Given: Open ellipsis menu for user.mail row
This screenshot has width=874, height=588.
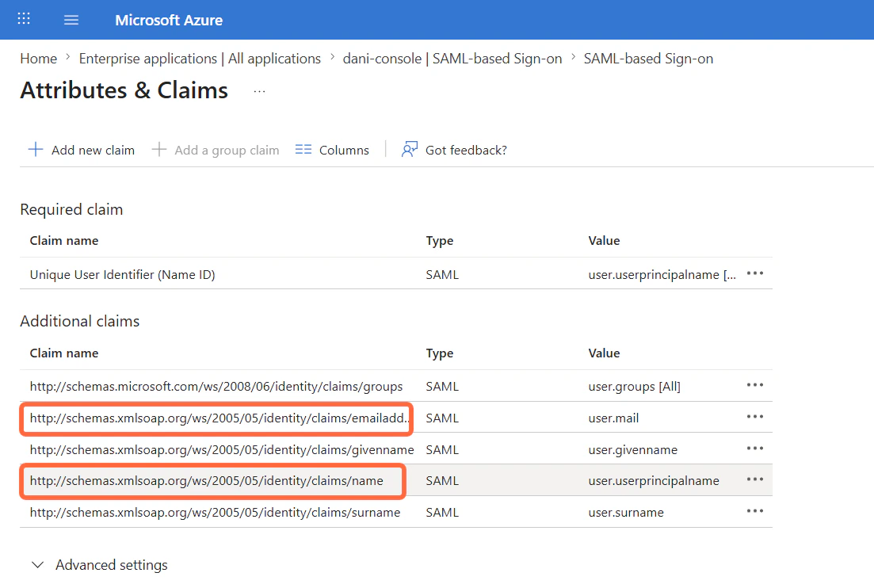Looking at the screenshot, I should pos(754,416).
